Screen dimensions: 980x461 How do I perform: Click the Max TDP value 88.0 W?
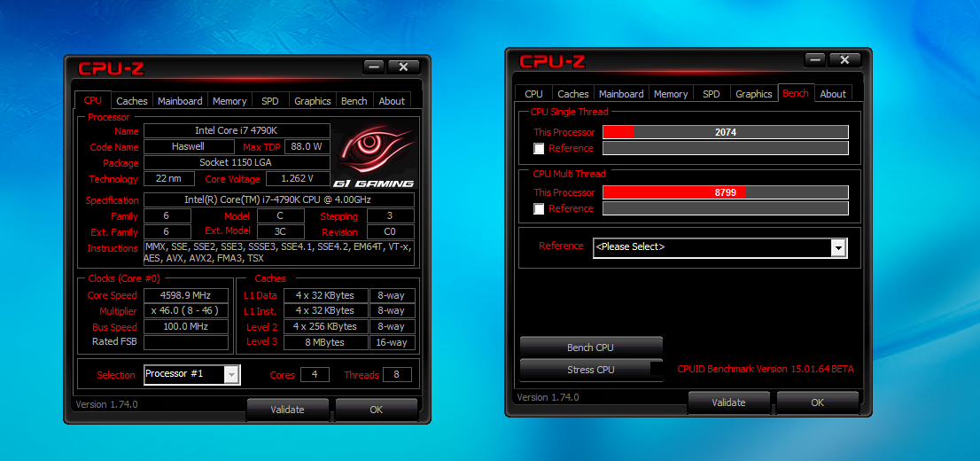click(307, 147)
